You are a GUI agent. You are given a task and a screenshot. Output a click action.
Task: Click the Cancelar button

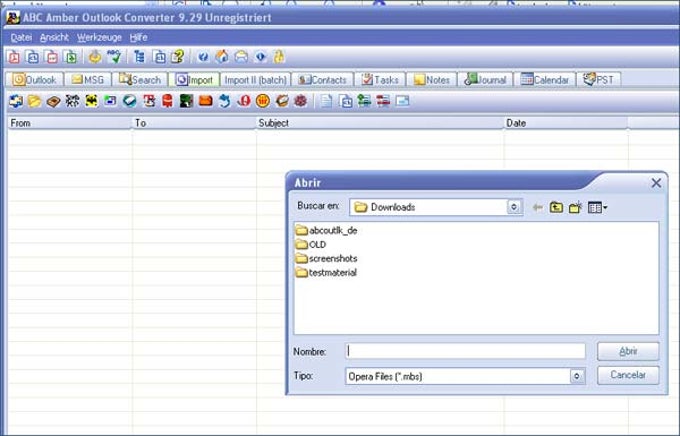(628, 375)
